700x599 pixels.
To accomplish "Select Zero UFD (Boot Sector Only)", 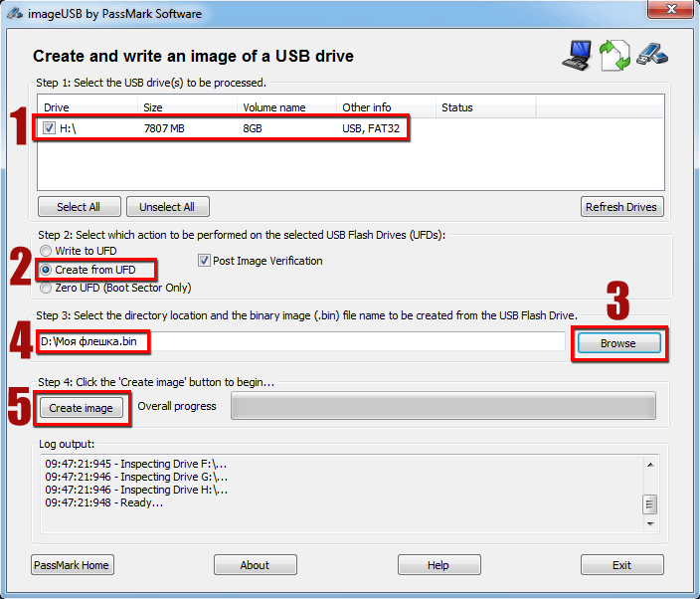I will [45, 288].
